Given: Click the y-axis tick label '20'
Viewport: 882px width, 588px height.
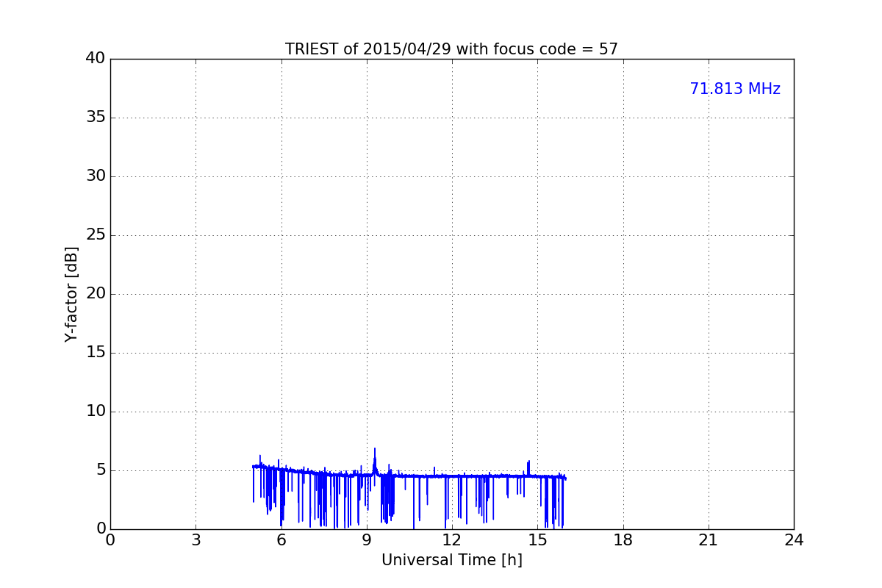Looking at the screenshot, I should point(96,294).
